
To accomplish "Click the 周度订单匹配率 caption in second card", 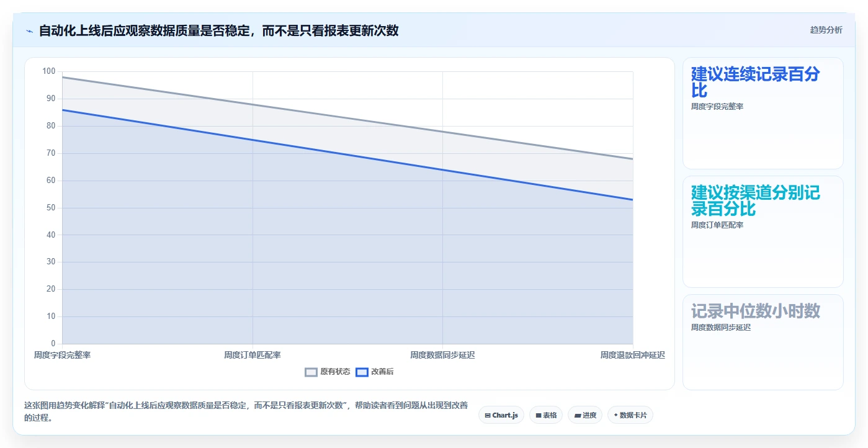I will point(717,225).
